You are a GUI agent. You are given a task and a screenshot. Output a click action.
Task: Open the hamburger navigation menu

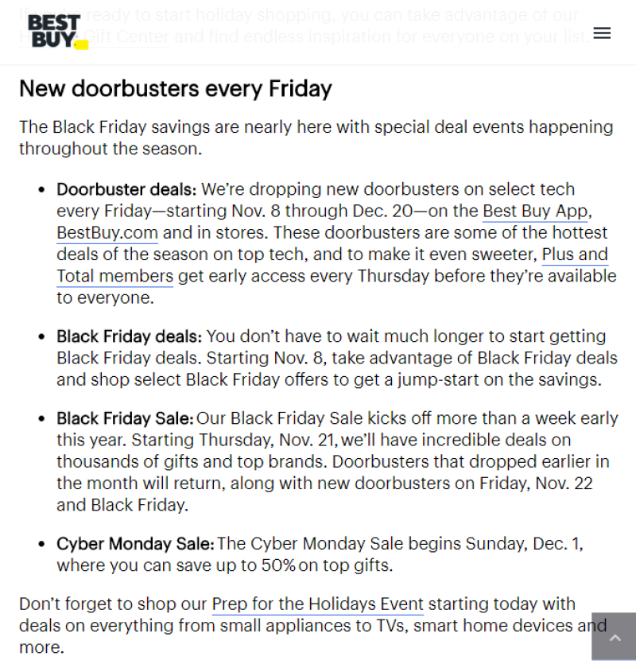pos(602,33)
